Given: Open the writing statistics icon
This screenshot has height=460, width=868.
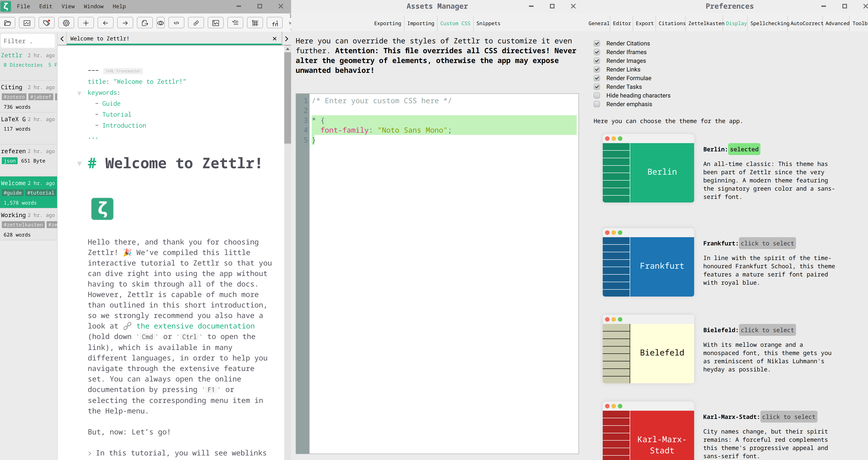Looking at the screenshot, I should point(27,23).
